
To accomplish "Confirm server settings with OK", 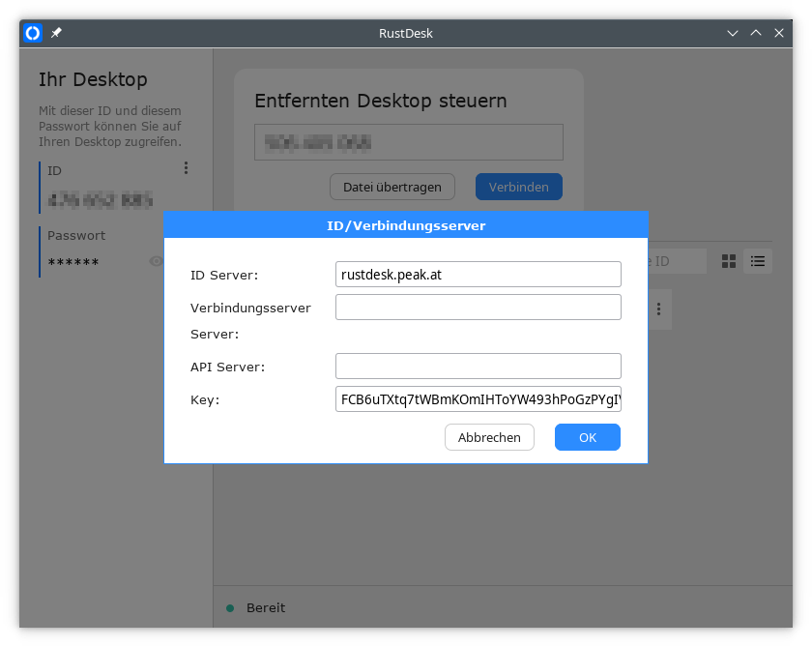I will [x=587, y=437].
